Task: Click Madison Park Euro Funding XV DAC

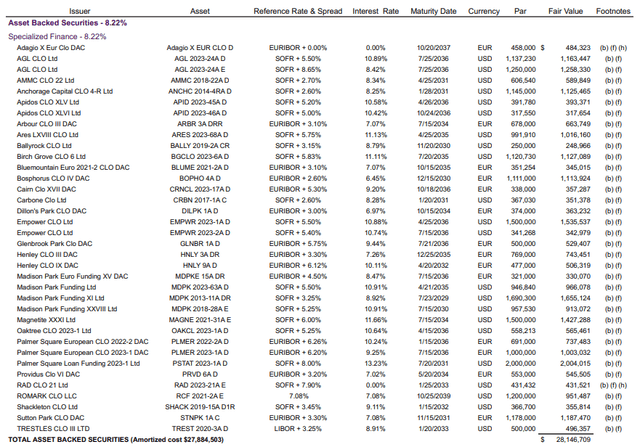Action: [72, 276]
